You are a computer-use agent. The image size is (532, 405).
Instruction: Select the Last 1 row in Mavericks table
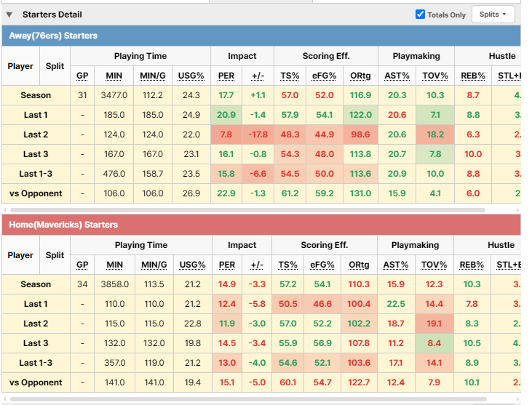pyautogui.click(x=261, y=304)
